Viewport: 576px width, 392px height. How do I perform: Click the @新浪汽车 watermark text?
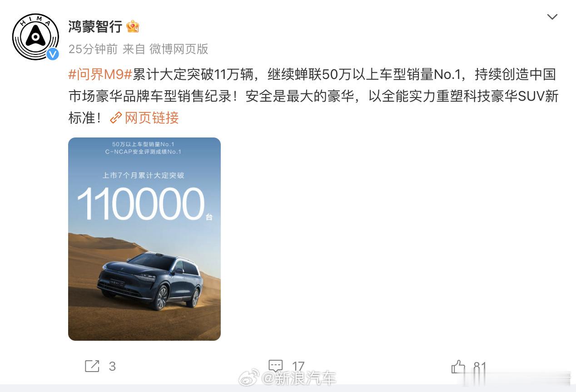[299, 378]
